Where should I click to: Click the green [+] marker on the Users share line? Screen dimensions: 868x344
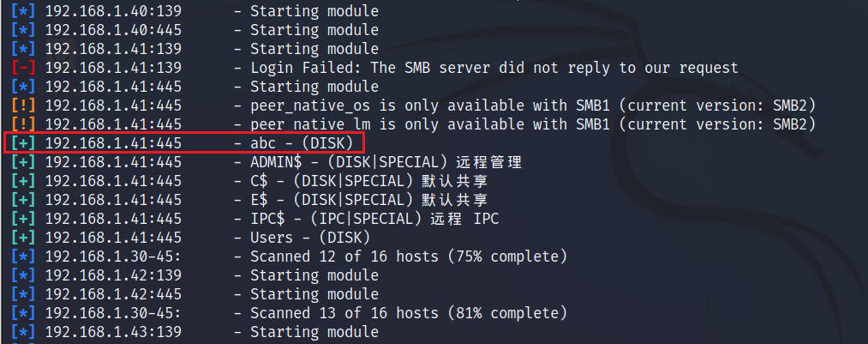[x=23, y=238]
